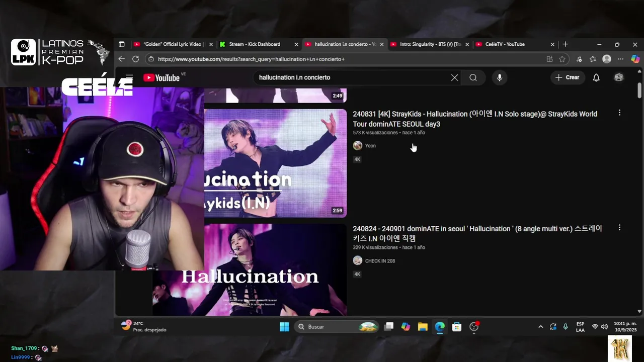Viewport: 644px width, 362px height.
Task: Open more options for dominATE SEOUL day3 video
Action: (619, 113)
